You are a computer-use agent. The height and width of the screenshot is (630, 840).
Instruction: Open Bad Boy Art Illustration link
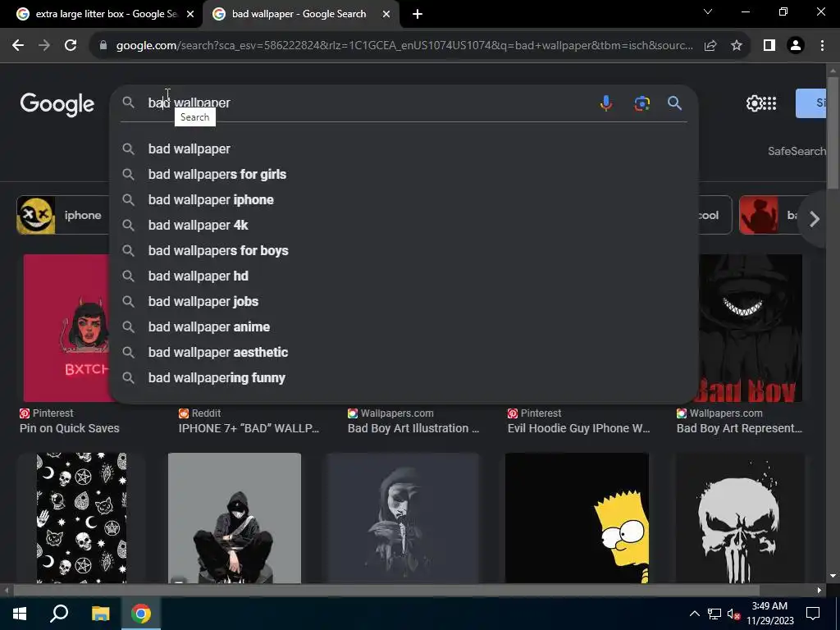tap(413, 428)
